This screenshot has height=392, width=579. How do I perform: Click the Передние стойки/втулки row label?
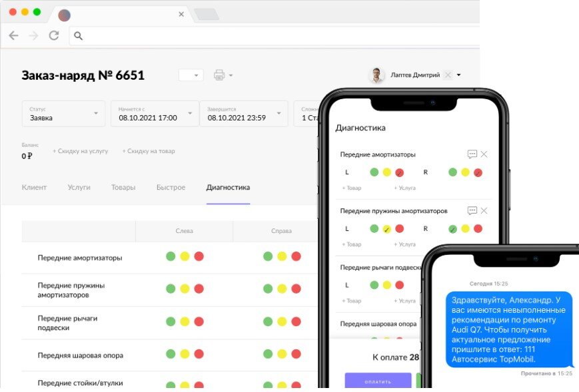point(80,383)
